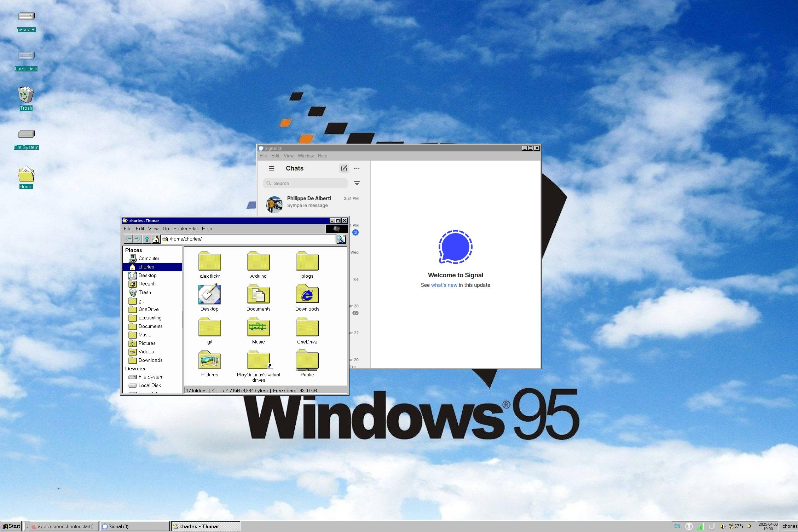Select the blogs folder
Screen dimensions: 798x532
click(x=307, y=265)
